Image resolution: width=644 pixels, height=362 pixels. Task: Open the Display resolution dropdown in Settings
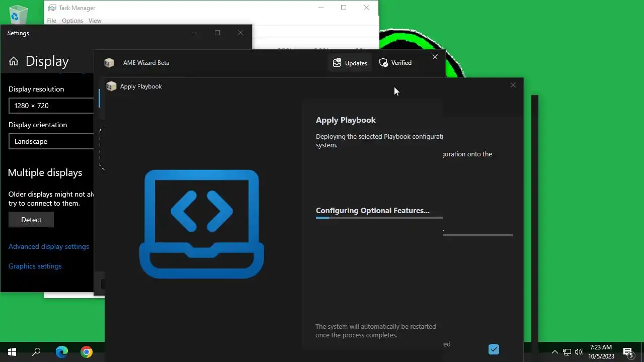[51, 106]
